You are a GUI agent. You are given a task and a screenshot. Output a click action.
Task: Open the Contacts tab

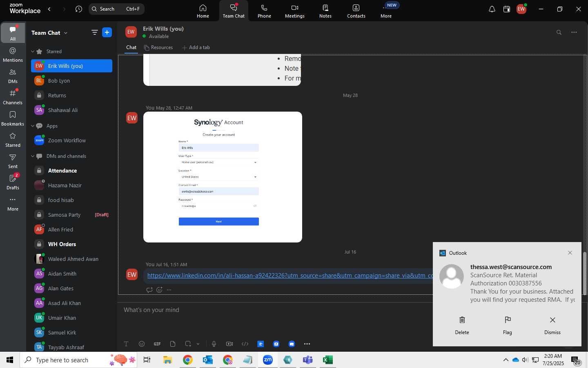pyautogui.click(x=356, y=11)
